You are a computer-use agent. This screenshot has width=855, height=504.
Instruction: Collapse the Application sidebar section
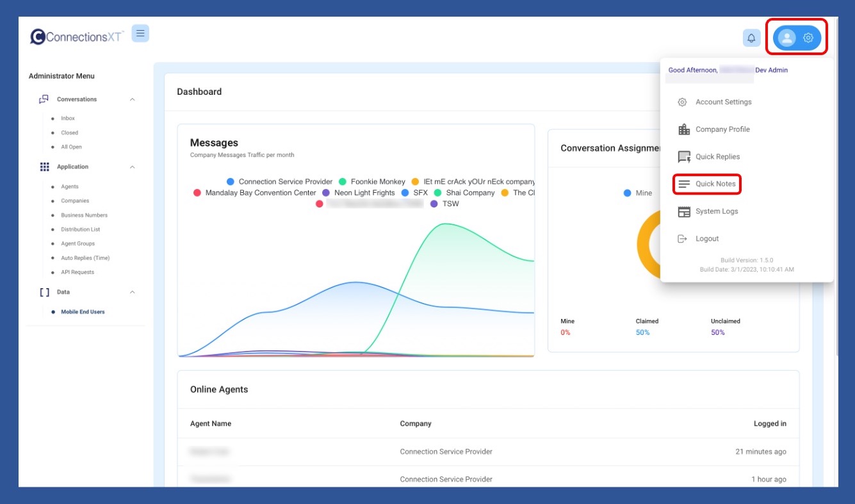coord(133,167)
